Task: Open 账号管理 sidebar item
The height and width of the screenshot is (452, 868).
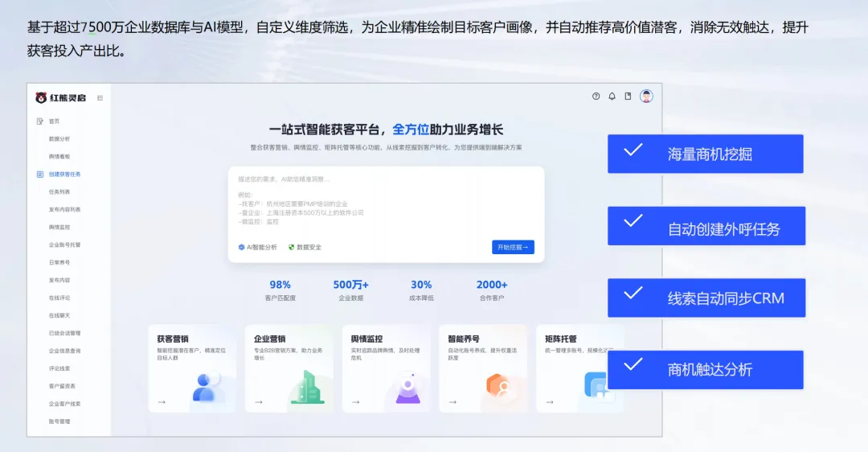Action: tap(59, 421)
